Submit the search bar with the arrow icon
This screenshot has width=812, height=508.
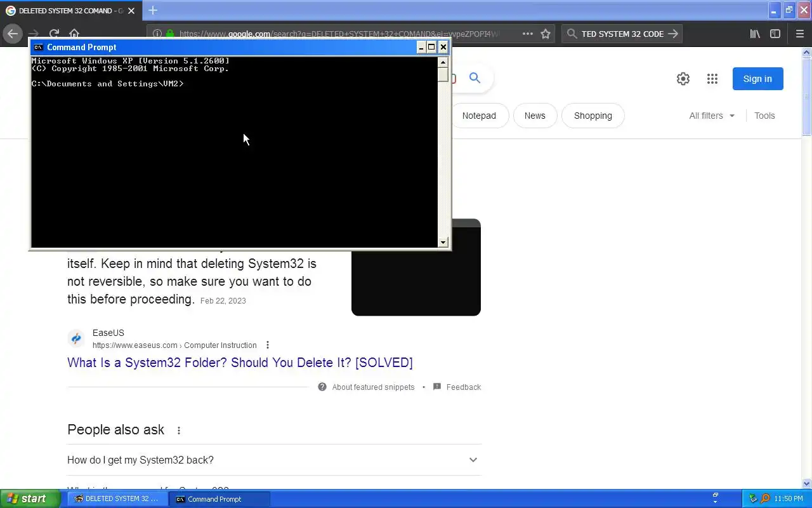pyautogui.click(x=673, y=34)
